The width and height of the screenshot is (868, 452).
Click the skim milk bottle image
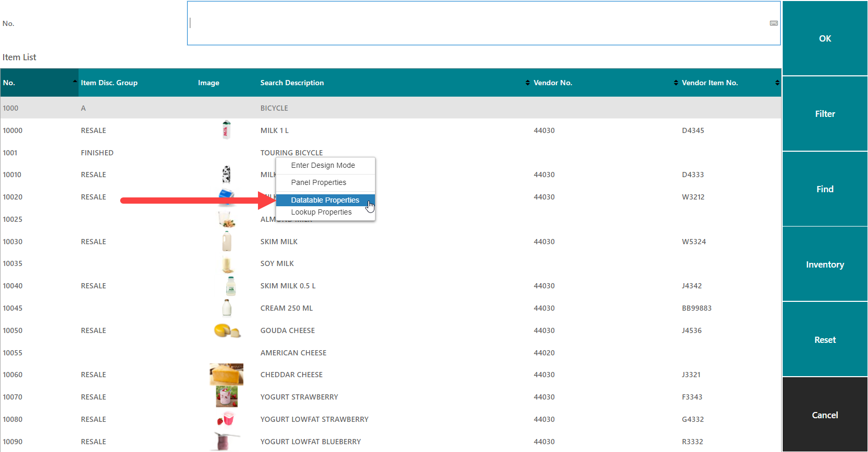click(x=227, y=242)
